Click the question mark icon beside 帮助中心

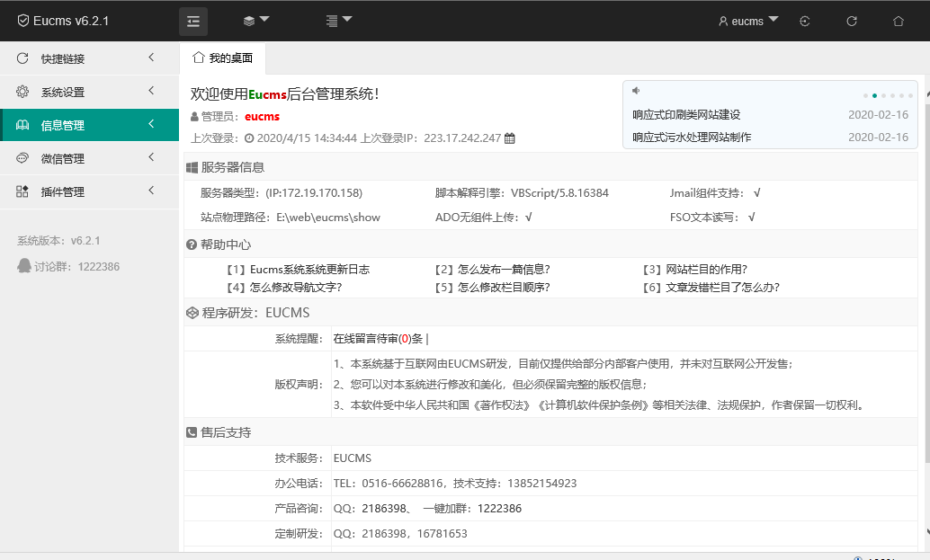192,244
